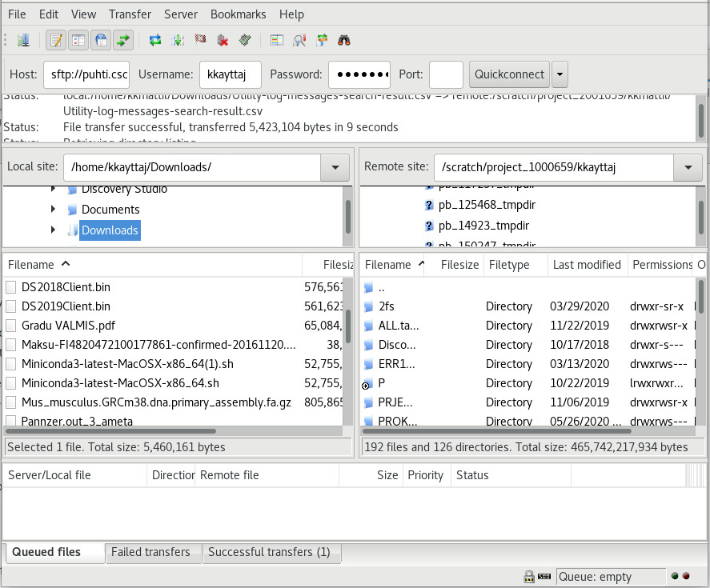The width and height of the screenshot is (710, 588).
Task: Open the Edit menu
Action: [49, 14]
